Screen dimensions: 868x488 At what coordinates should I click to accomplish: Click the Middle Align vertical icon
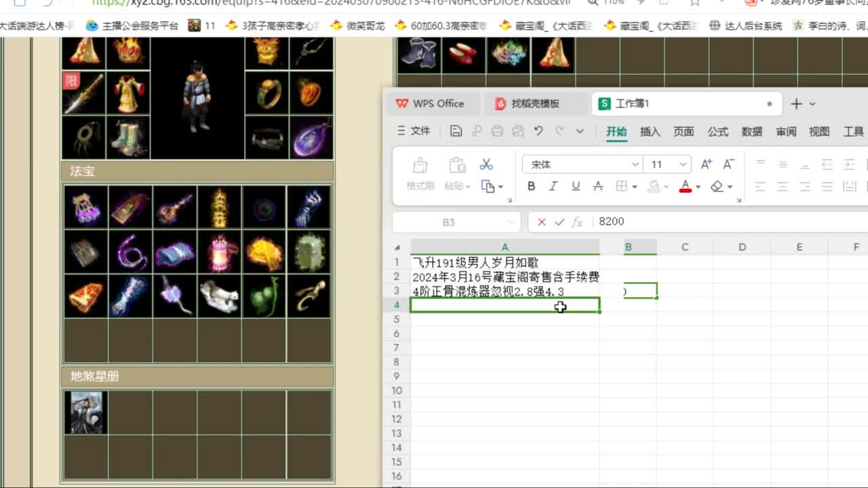783,165
